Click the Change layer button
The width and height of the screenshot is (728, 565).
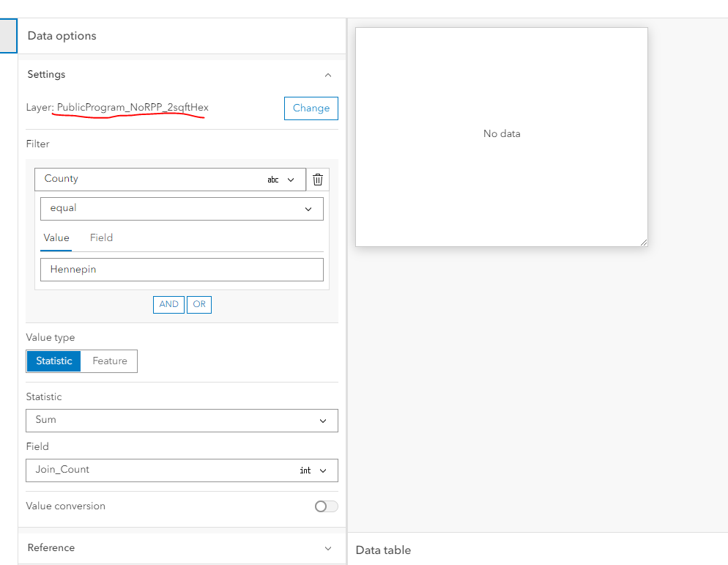click(x=311, y=108)
